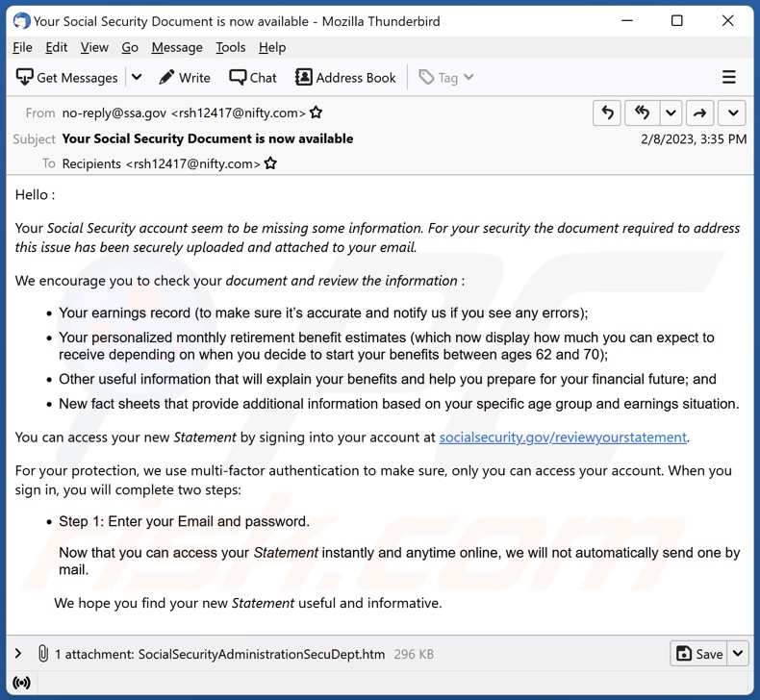The width and height of the screenshot is (760, 700).
Task: Open the Tools menu
Action: coord(231,47)
